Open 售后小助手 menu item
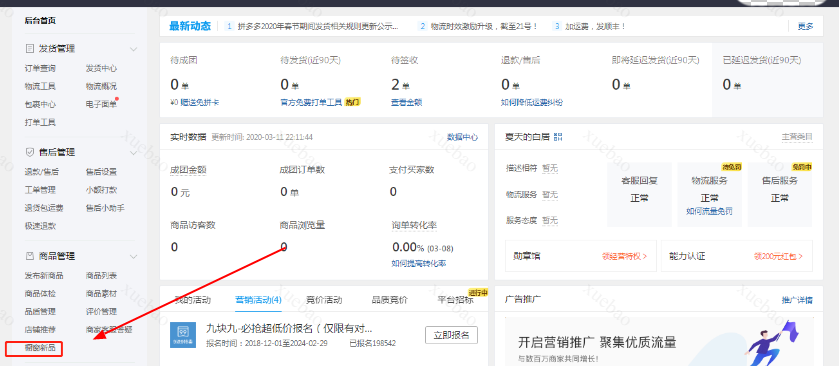The height and width of the screenshot is (366, 839). 105,208
